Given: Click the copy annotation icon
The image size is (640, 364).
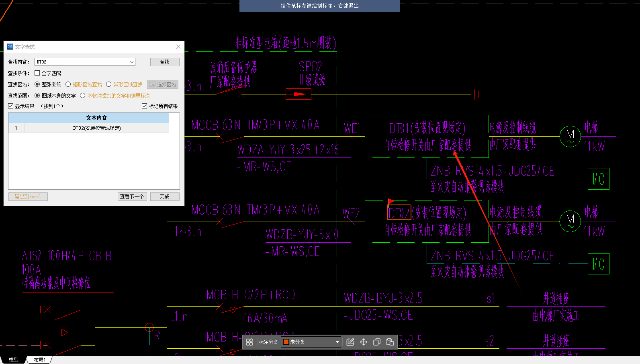Looking at the screenshot, I should (377, 342).
